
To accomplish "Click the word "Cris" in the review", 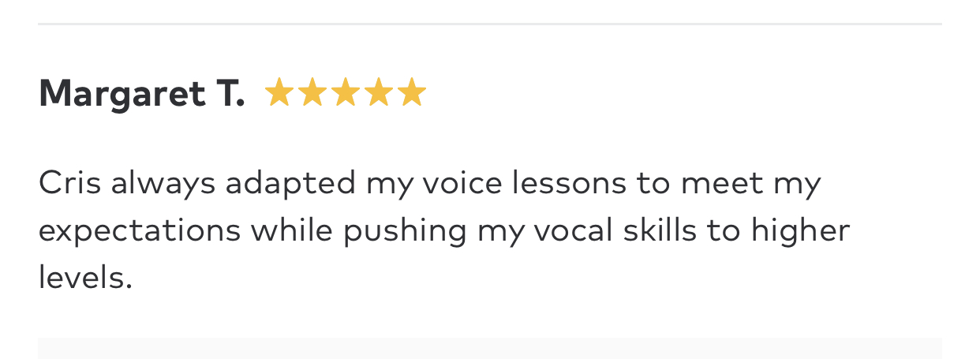I will coord(70,183).
